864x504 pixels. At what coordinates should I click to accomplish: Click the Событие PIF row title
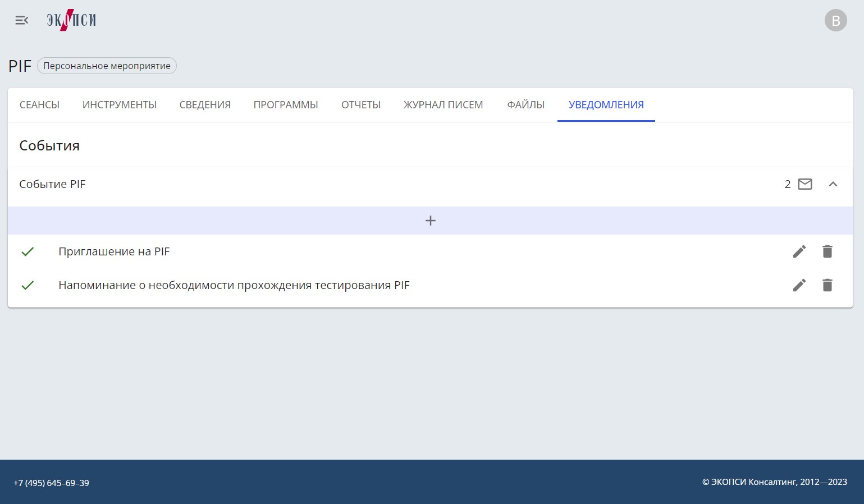[x=52, y=184]
